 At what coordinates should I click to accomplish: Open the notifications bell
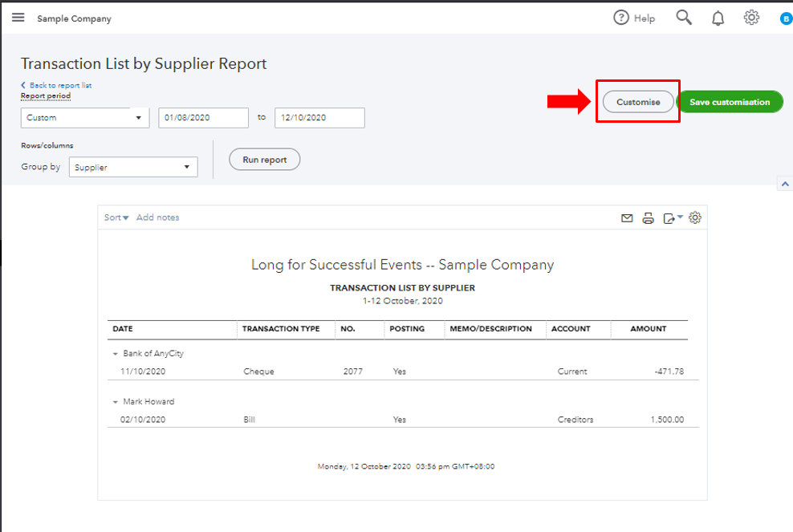pyautogui.click(x=718, y=18)
